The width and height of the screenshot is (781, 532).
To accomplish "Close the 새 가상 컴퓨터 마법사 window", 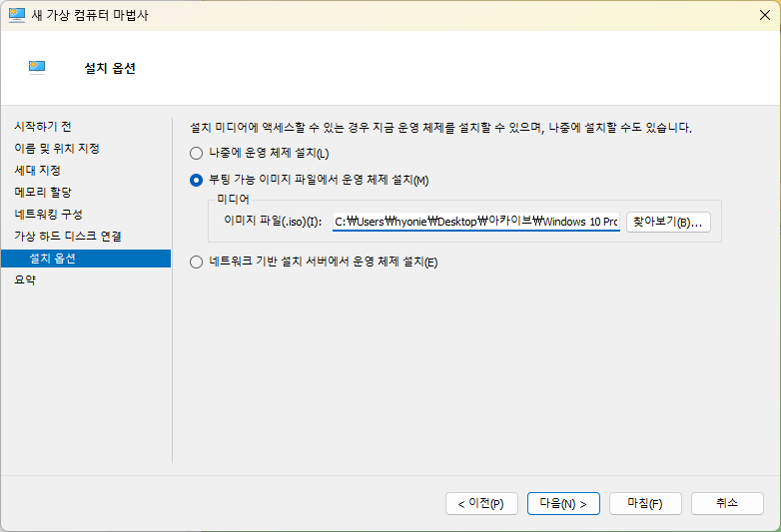I will point(765,15).
